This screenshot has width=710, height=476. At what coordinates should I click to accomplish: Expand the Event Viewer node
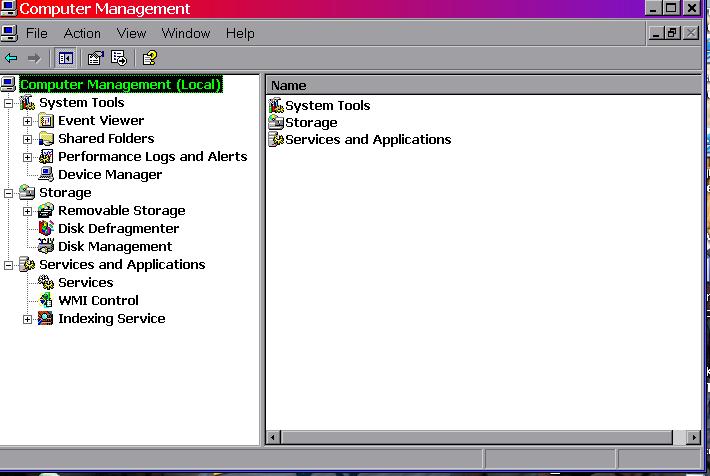[28, 121]
